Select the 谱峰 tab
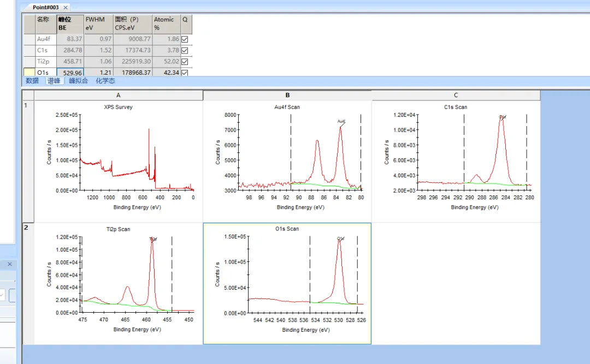This screenshot has width=590, height=364. pos(54,81)
